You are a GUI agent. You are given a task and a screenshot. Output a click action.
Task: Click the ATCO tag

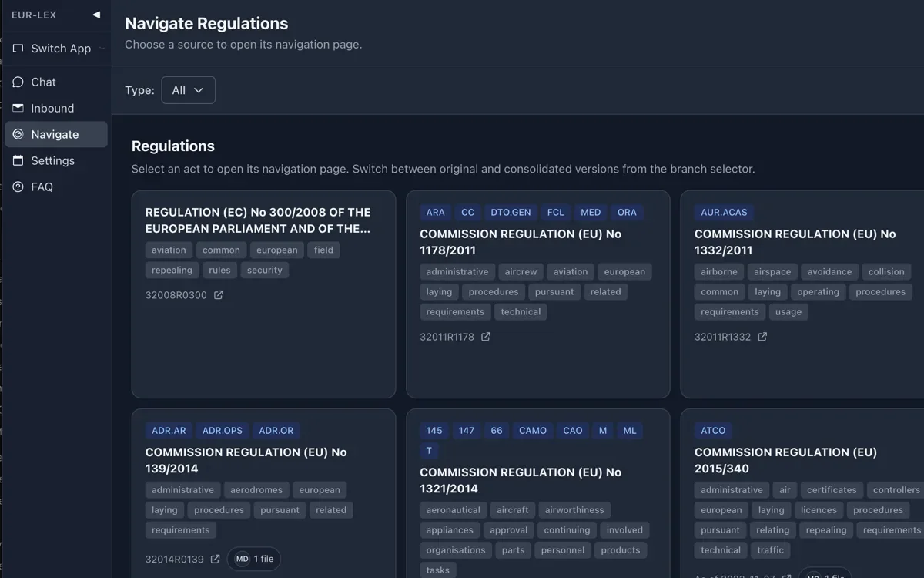coord(714,431)
